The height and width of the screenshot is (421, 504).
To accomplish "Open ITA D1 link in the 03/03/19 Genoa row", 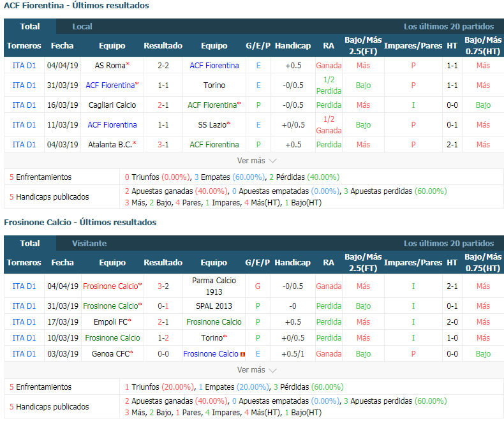I will tap(24, 354).
